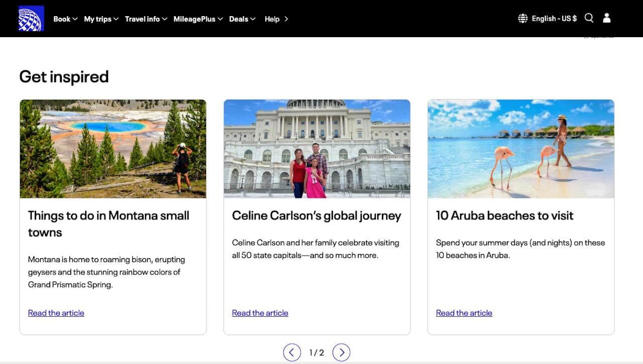Read the article about Aruba beaches
This screenshot has height=364, width=643.
click(x=464, y=313)
